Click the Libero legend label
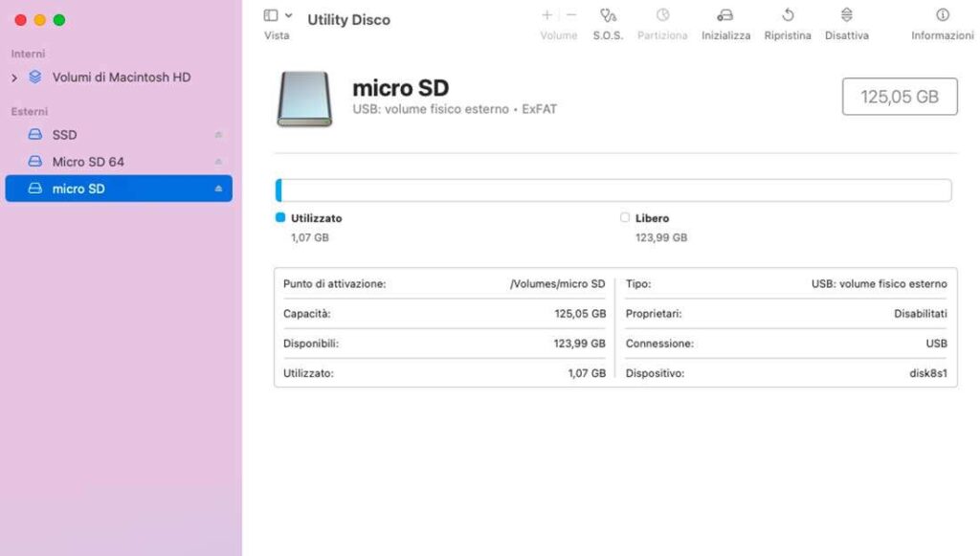The width and height of the screenshot is (980, 556). [652, 218]
